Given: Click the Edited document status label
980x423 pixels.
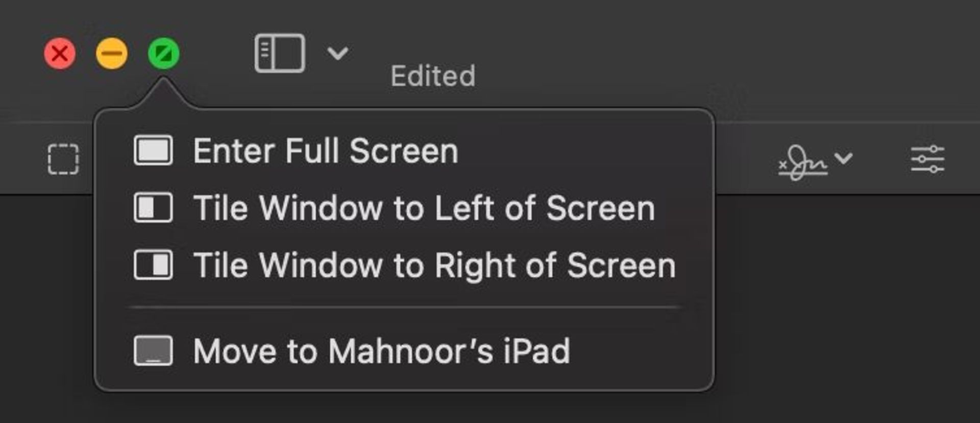Looking at the screenshot, I should [x=433, y=76].
